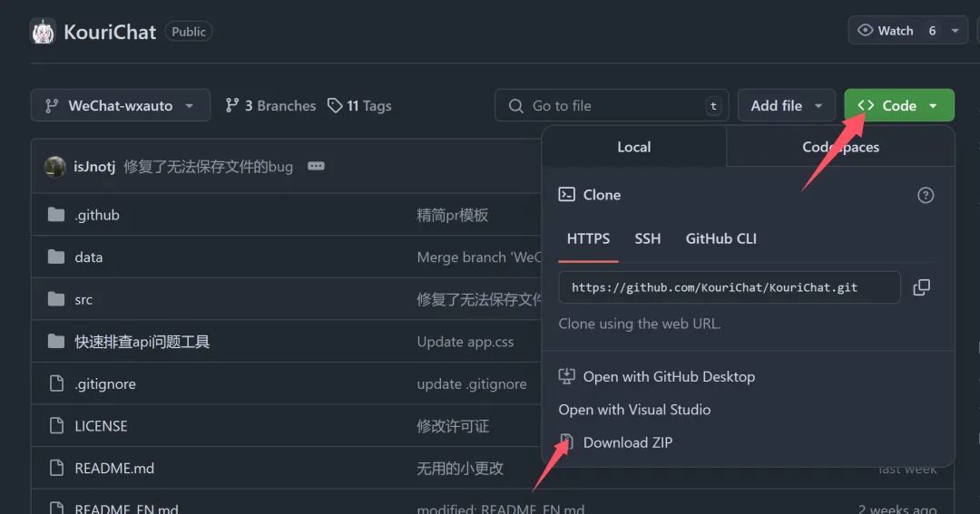
Task: Open commit message 修改许可证
Action: point(453,426)
